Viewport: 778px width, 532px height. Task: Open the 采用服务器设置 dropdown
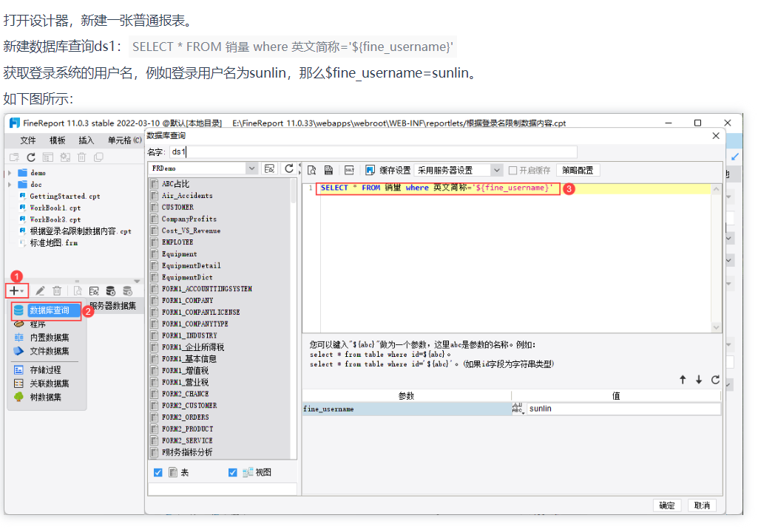[496, 171]
